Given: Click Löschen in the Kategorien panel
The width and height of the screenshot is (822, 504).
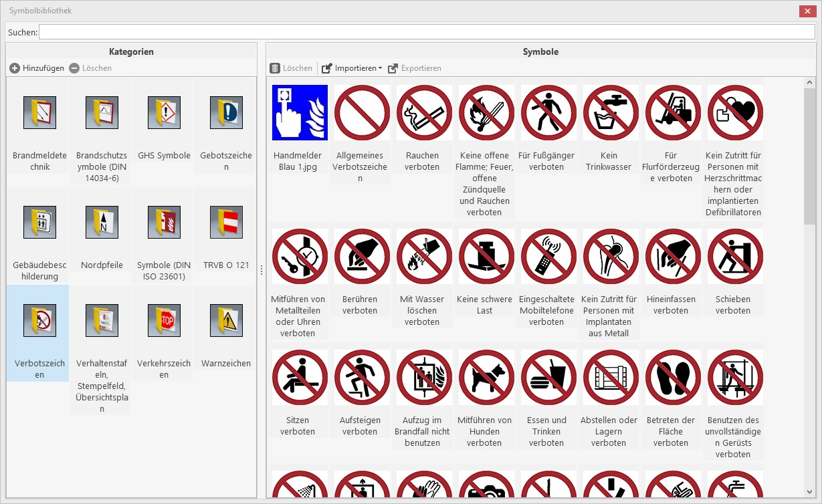Looking at the screenshot, I should [x=90, y=68].
